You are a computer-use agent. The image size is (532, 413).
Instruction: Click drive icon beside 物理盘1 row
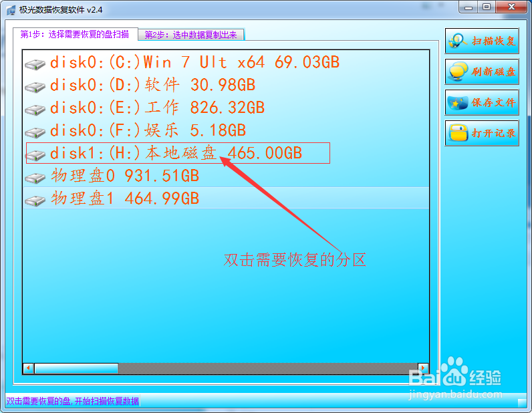[x=35, y=200]
